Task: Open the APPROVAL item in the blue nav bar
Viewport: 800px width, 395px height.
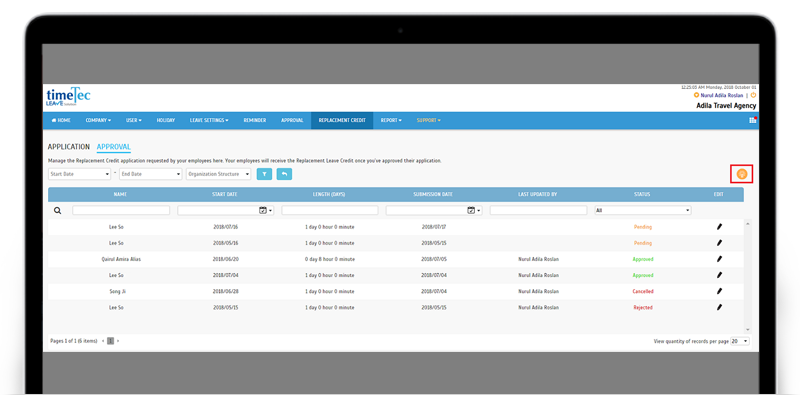Action: [292, 120]
